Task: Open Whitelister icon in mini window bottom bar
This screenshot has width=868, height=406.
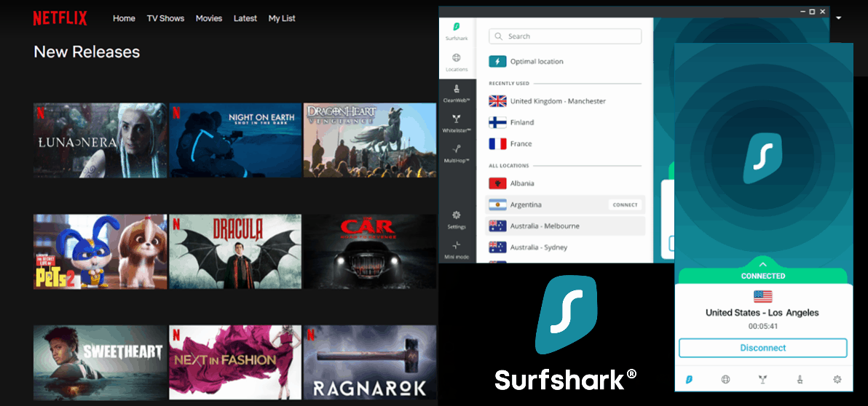Action: coord(763,380)
